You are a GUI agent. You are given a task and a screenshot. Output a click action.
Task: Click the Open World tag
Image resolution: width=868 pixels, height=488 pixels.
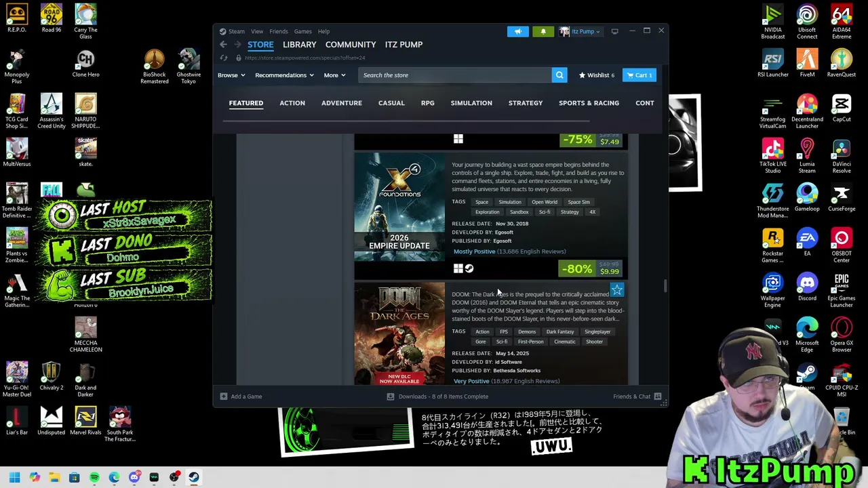(545, 202)
